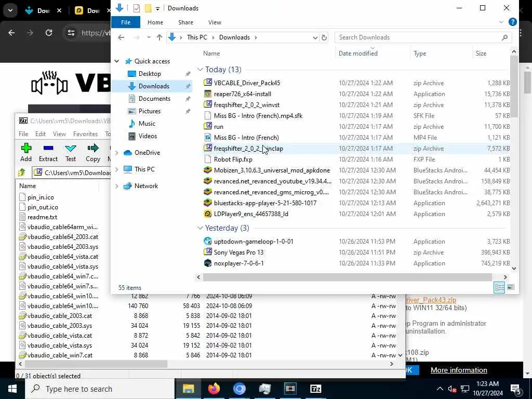The width and height of the screenshot is (532, 399).
Task: Open File Explorer from the taskbar
Action: point(188,389)
